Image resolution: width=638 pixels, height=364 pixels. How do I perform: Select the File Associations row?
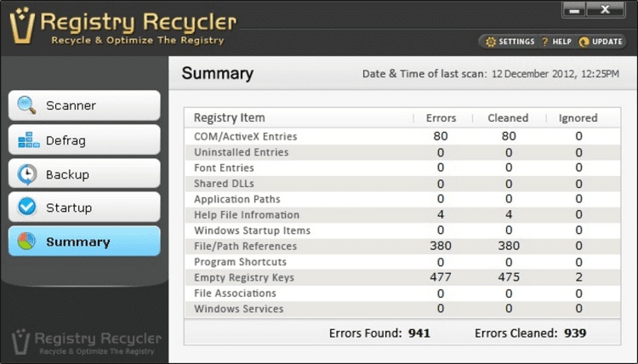click(x=402, y=293)
